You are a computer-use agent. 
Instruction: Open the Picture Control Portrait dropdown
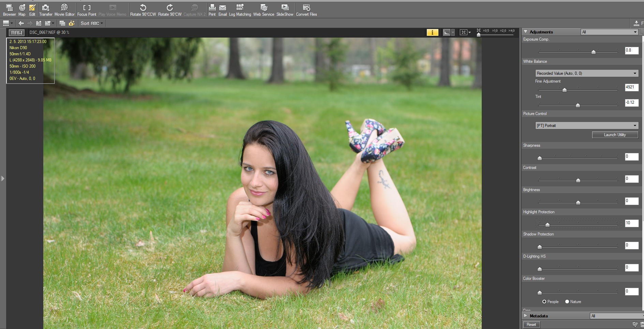point(586,126)
